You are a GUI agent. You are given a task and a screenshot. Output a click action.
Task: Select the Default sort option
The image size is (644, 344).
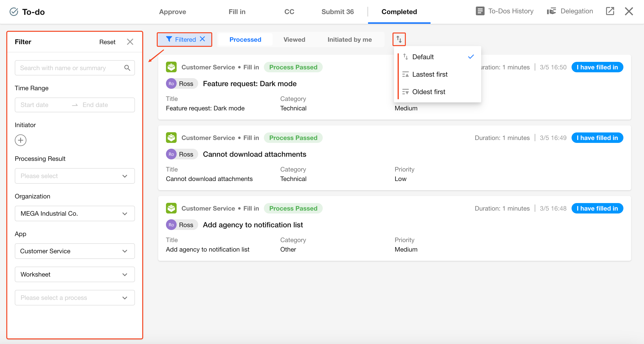pyautogui.click(x=423, y=57)
